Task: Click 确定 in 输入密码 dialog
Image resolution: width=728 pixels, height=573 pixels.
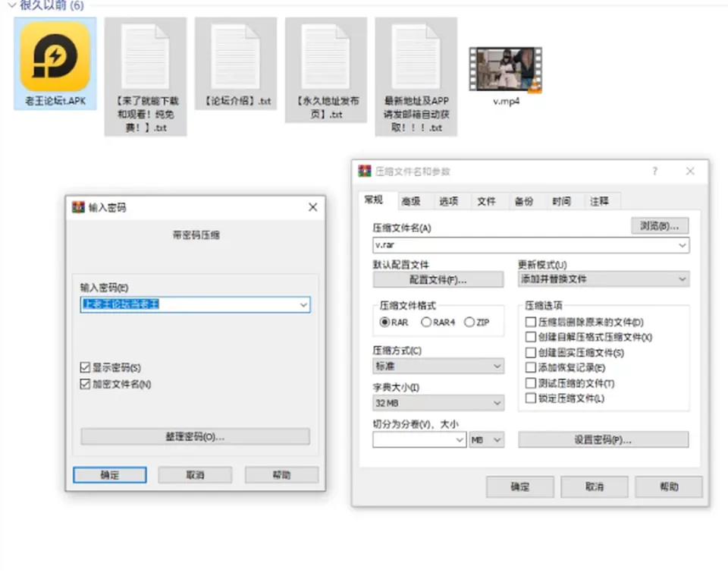Action: click(x=109, y=475)
